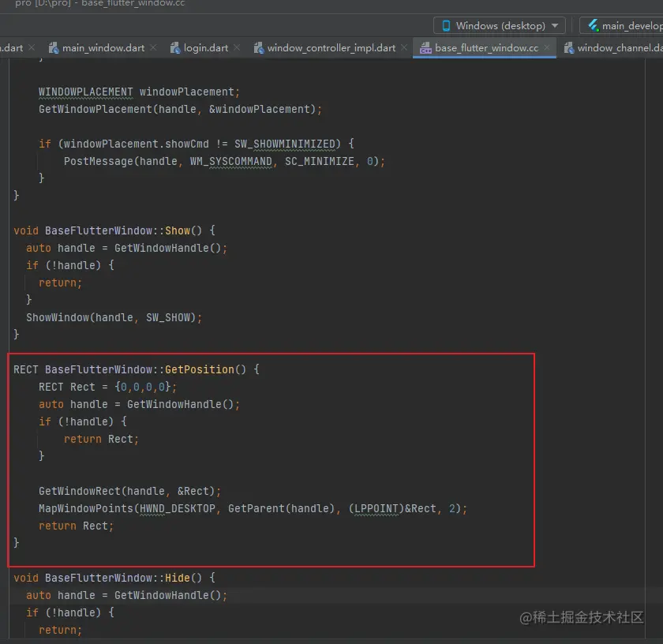Place cursor on WINDOWPLACEMENT windowPlacement line

pyautogui.click(x=139, y=92)
